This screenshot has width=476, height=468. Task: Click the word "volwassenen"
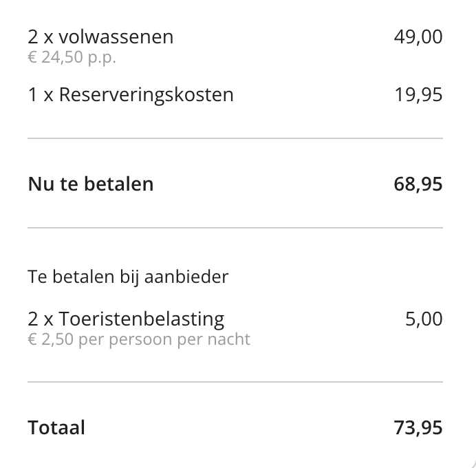click(116, 37)
